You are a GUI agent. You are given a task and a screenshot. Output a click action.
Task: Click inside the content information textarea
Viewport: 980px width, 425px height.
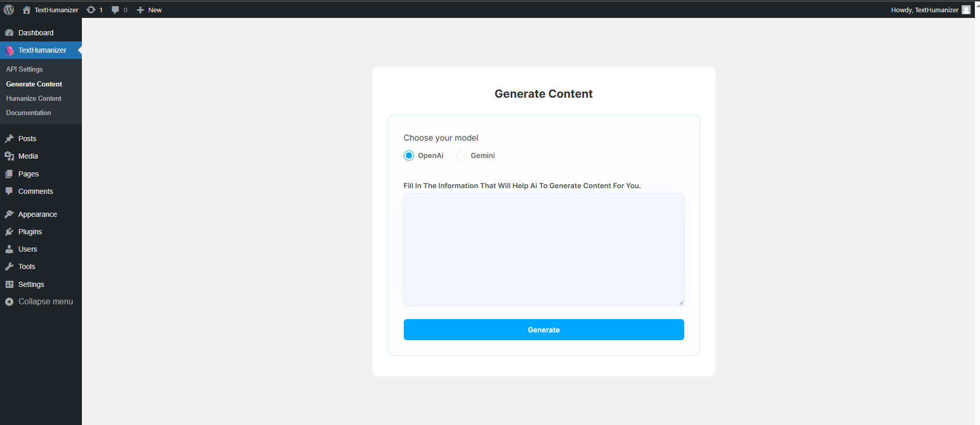pyautogui.click(x=543, y=249)
